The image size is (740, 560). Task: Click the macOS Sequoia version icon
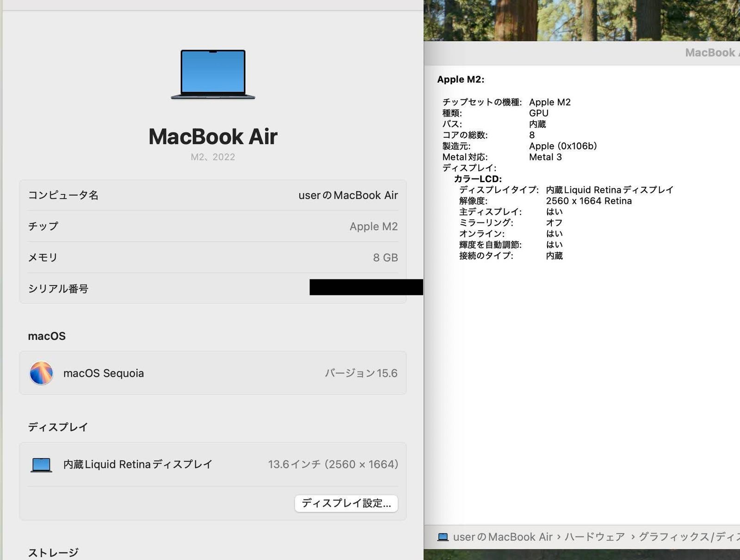[41, 373]
